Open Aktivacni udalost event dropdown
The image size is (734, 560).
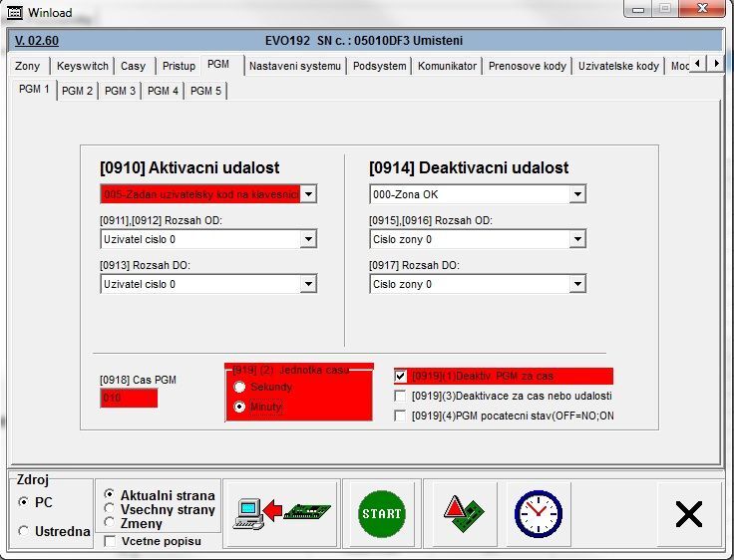(x=308, y=194)
